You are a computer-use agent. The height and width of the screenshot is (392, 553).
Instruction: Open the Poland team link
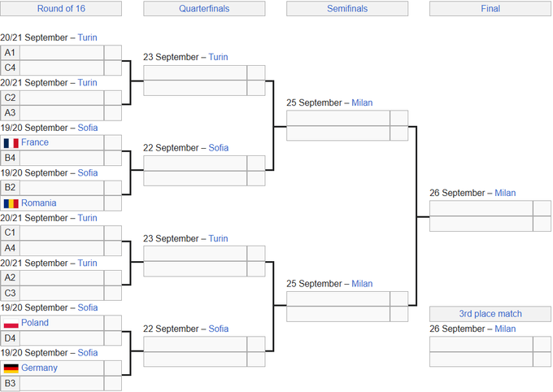[35, 323]
